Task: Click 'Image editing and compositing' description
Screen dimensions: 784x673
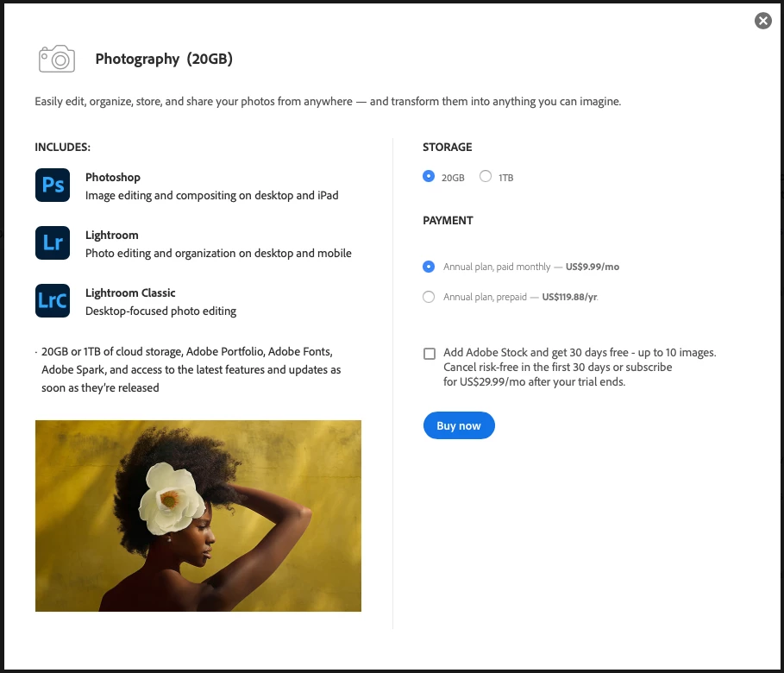Action: [x=211, y=196]
